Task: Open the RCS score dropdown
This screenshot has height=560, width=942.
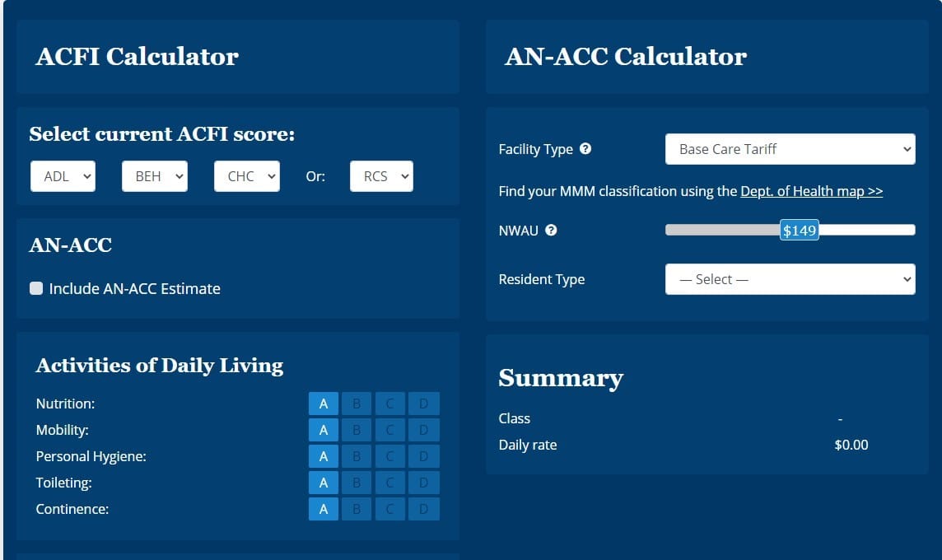Action: pos(381,175)
